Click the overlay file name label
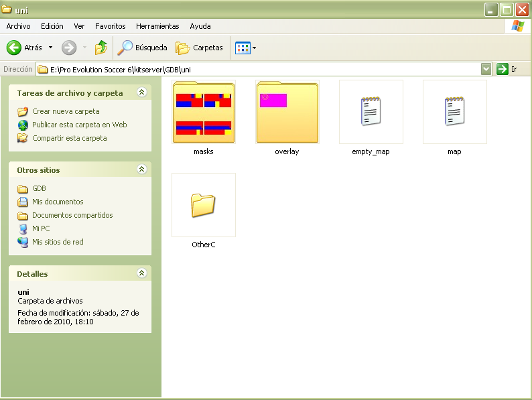 click(x=287, y=151)
